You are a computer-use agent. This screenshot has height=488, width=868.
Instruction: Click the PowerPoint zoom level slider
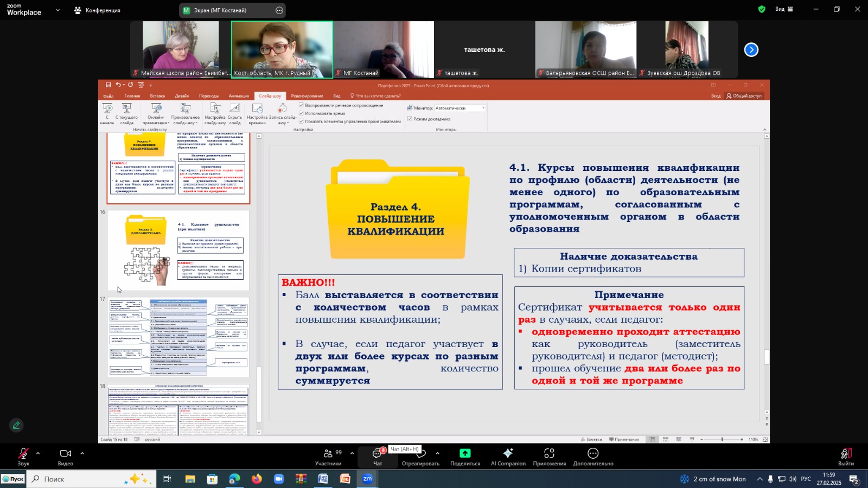click(x=722, y=439)
